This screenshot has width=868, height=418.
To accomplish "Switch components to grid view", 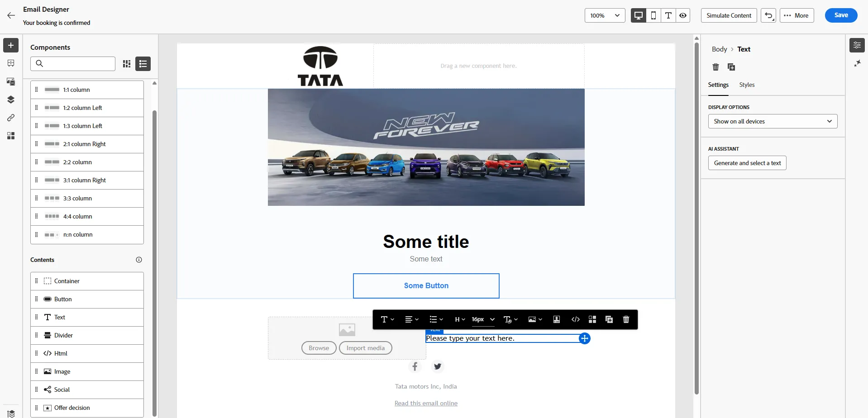I will [x=127, y=64].
